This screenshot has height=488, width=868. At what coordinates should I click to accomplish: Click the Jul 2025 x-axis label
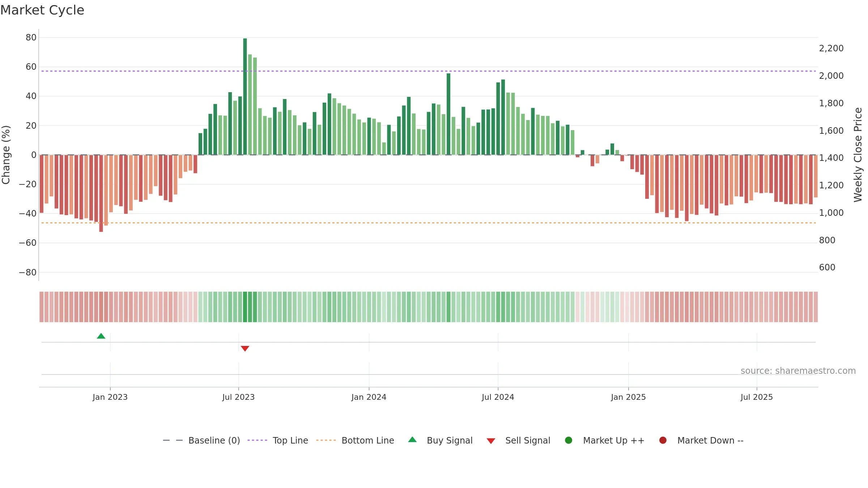pyautogui.click(x=757, y=397)
